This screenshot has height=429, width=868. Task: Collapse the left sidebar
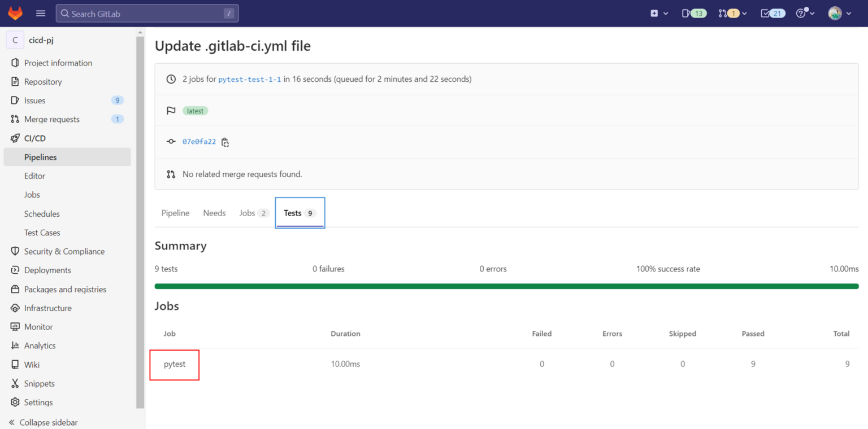[x=48, y=422]
